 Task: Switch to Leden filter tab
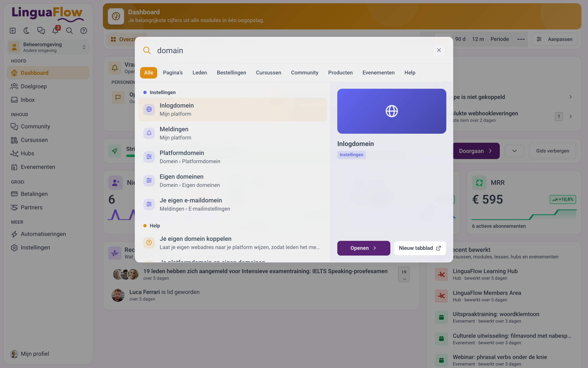click(200, 73)
